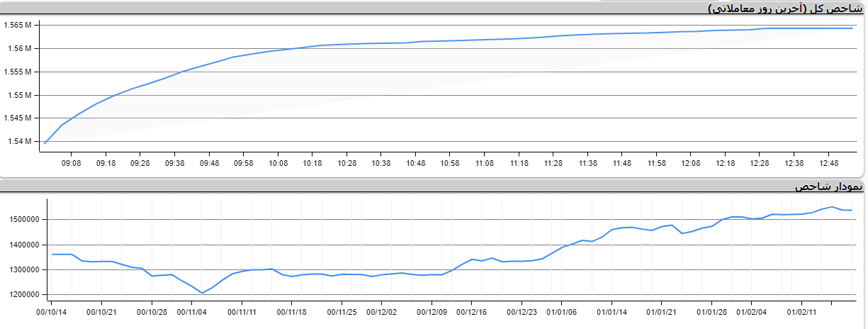Image resolution: width=868 pixels, height=329 pixels.
Task: Select the 10:48 time axis label
Action: click(416, 163)
